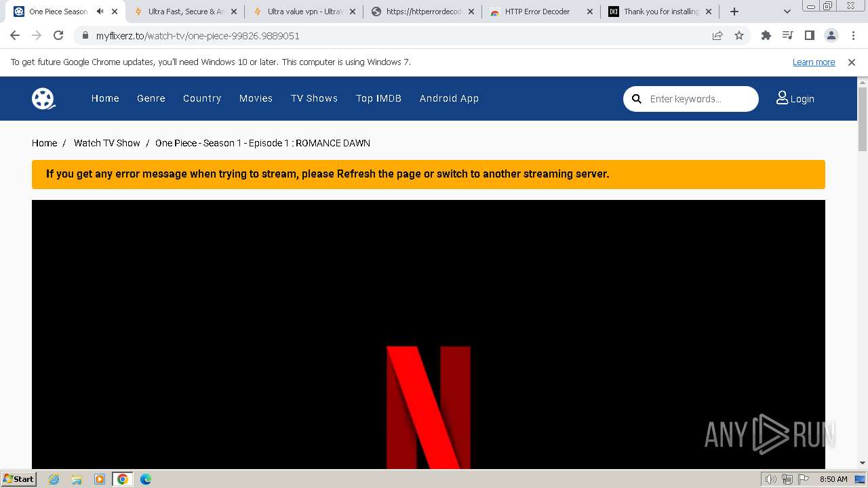Toggle Chrome side panel icon

[809, 35]
